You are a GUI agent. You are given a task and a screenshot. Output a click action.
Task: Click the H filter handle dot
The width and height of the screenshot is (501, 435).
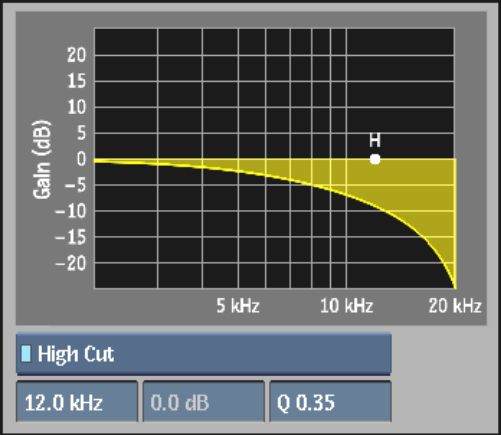click(375, 159)
